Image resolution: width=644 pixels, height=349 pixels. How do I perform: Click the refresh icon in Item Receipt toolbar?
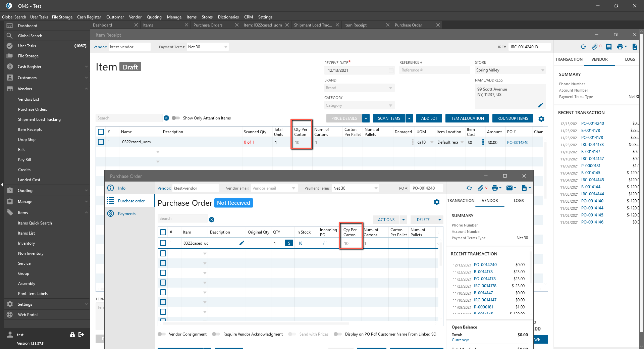(x=583, y=47)
